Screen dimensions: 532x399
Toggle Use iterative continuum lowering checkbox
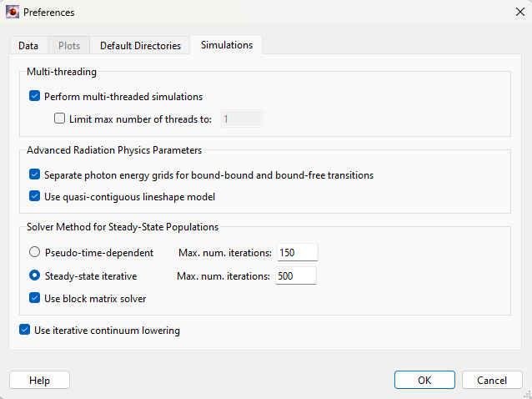24,330
